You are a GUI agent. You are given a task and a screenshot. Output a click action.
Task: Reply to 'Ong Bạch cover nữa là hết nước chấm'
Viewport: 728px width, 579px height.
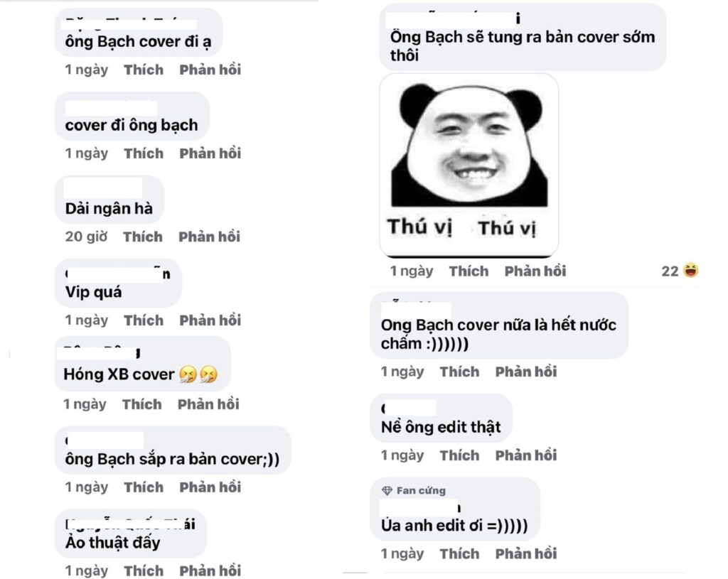point(526,372)
